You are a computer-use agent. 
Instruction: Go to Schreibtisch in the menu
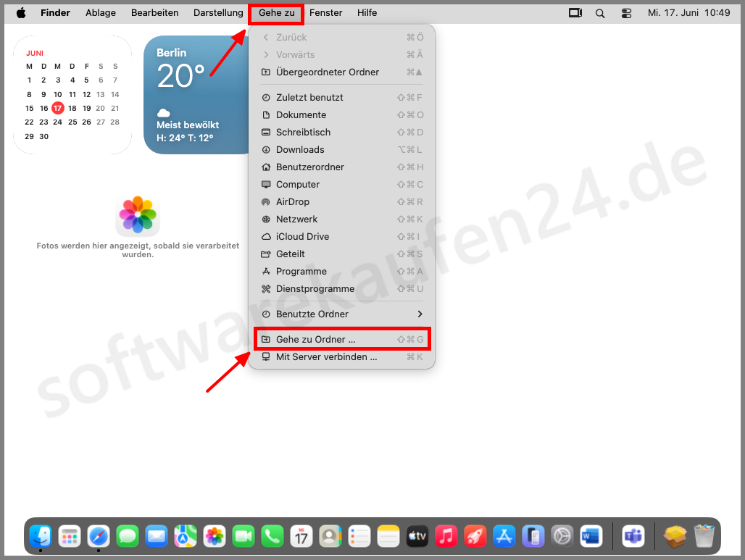[x=341, y=132]
